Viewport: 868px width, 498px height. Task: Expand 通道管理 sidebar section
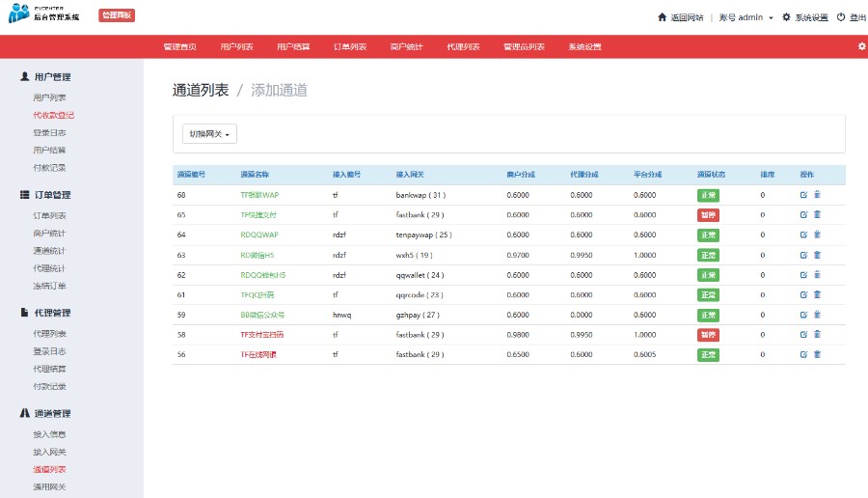point(46,414)
